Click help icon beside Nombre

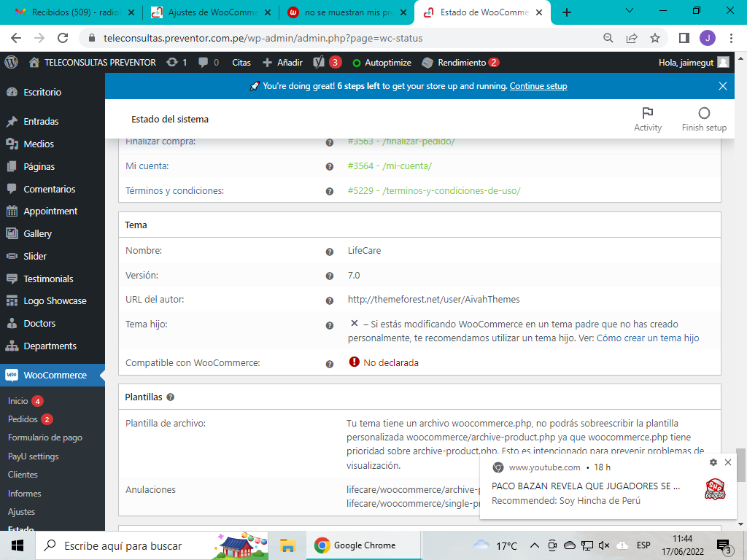tap(329, 252)
